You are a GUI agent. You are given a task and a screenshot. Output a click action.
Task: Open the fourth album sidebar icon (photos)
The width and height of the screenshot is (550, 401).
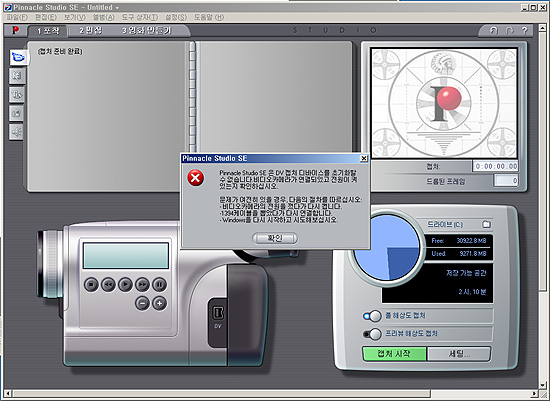click(17, 113)
